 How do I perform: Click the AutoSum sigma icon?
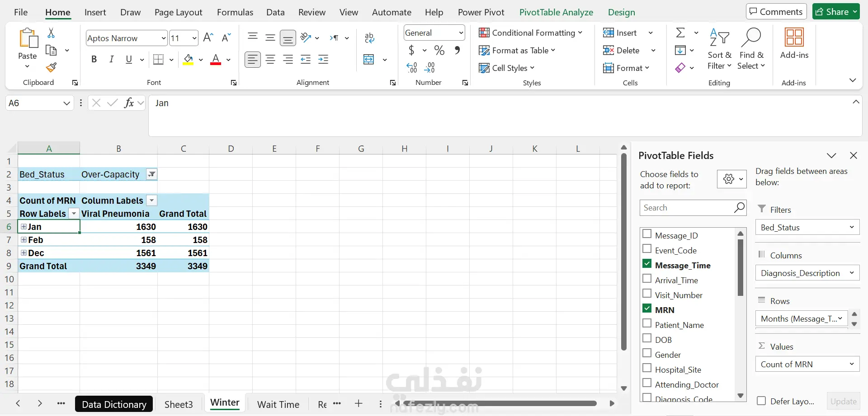point(680,33)
